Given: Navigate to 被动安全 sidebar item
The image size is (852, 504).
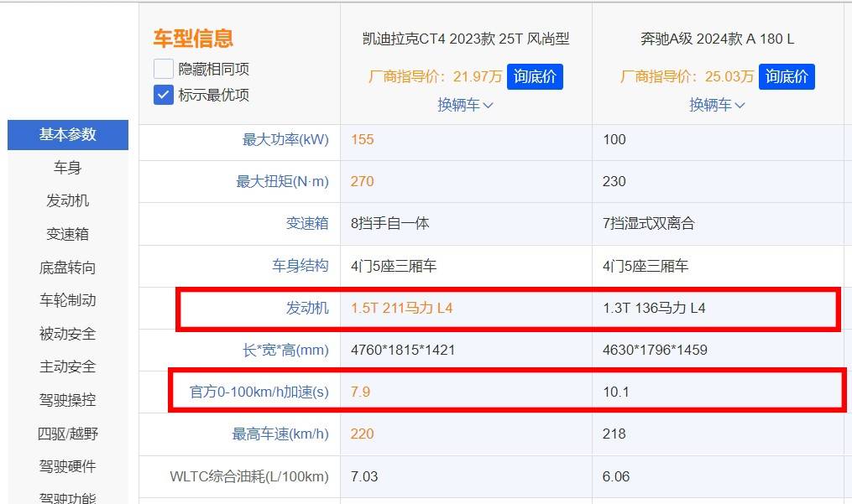Looking at the screenshot, I should [x=68, y=334].
